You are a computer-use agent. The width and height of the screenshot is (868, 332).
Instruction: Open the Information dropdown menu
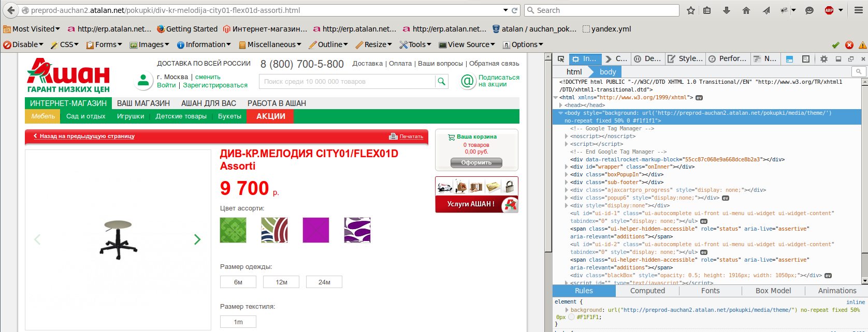(x=204, y=44)
